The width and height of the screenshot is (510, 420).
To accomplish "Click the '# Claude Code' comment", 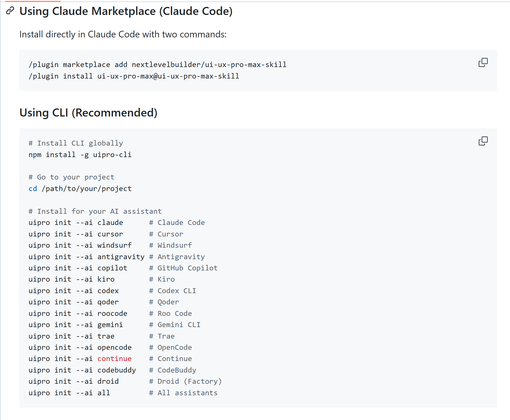I will pos(177,223).
